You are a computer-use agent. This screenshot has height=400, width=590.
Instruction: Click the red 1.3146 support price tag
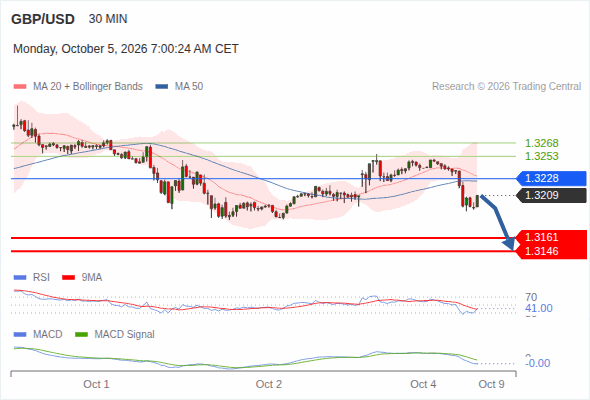click(x=552, y=251)
